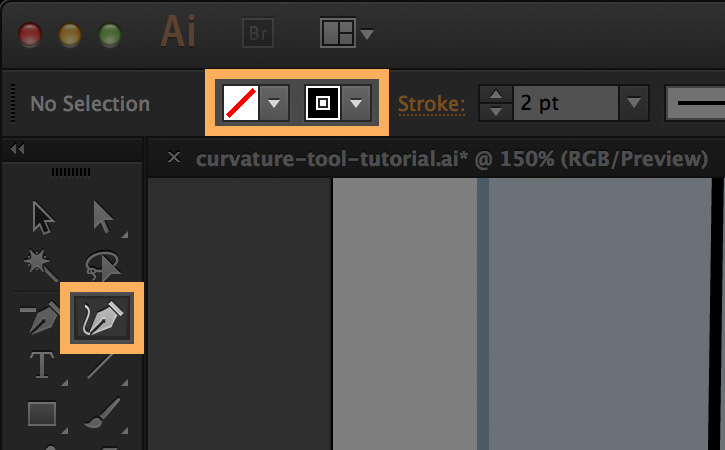Open the Stroke panel link
The height and width of the screenshot is (450, 725).
(432, 103)
